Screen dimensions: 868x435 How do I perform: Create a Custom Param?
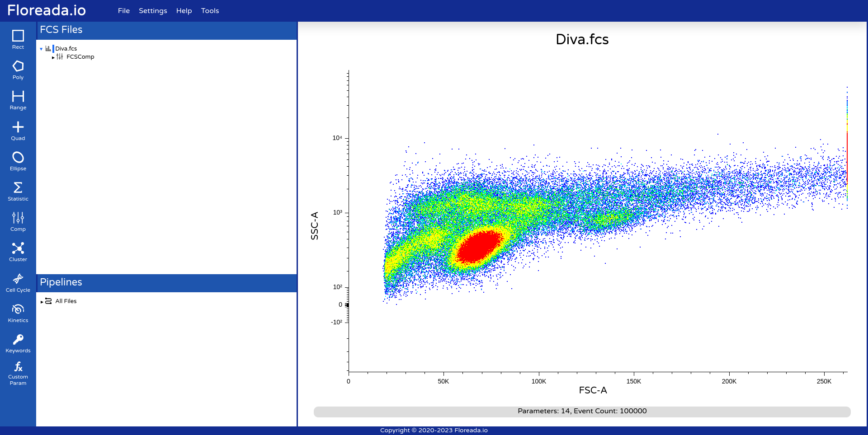[18, 372]
